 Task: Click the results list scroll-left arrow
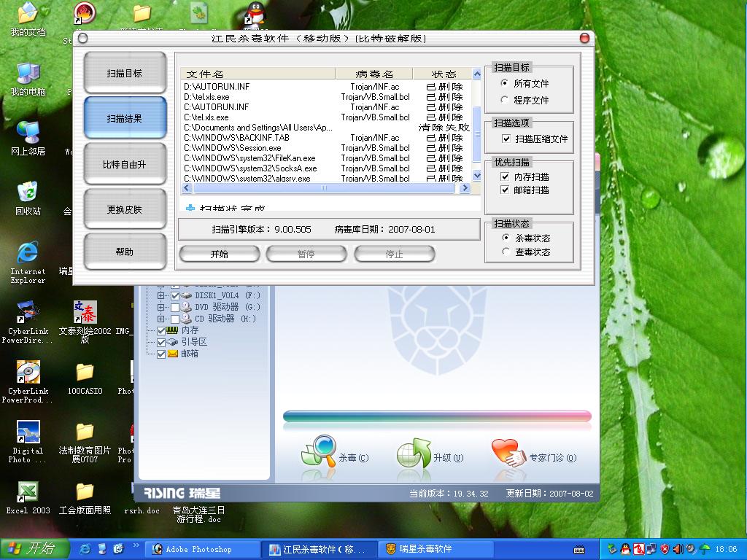[186, 188]
